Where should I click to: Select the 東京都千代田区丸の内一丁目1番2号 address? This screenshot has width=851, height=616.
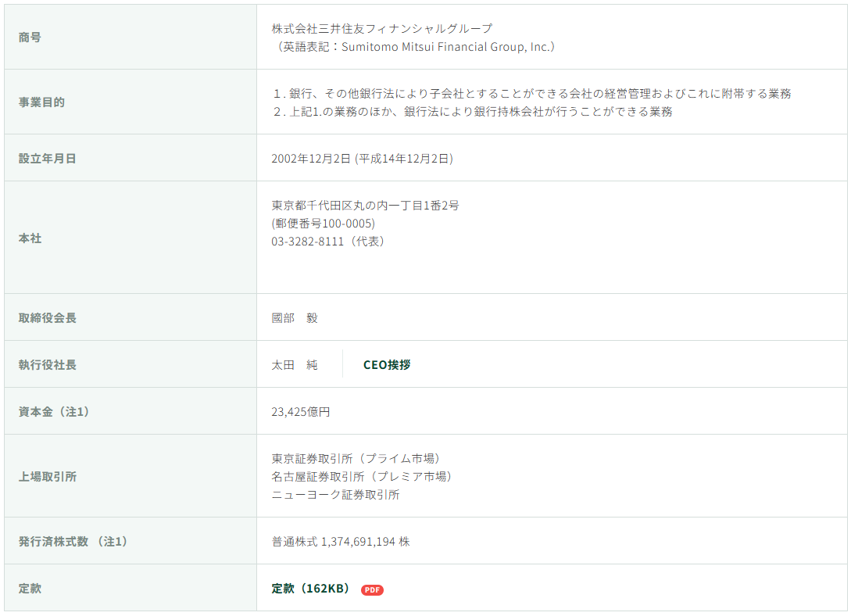[x=365, y=205]
